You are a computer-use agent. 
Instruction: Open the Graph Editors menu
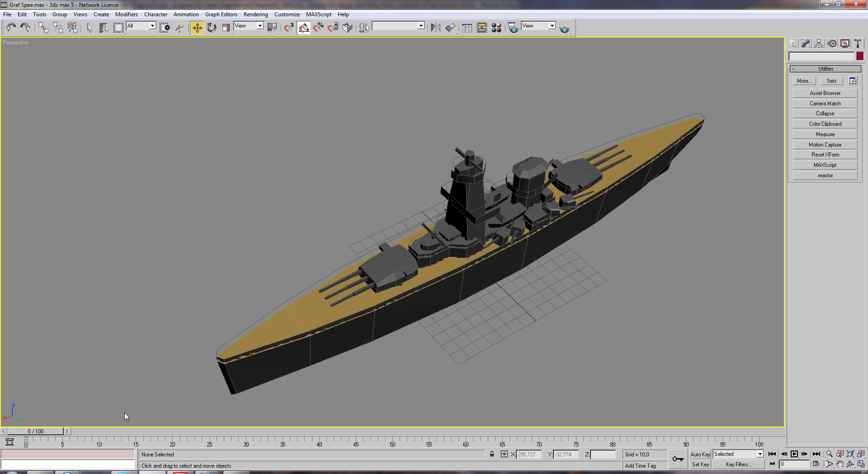[x=221, y=14]
